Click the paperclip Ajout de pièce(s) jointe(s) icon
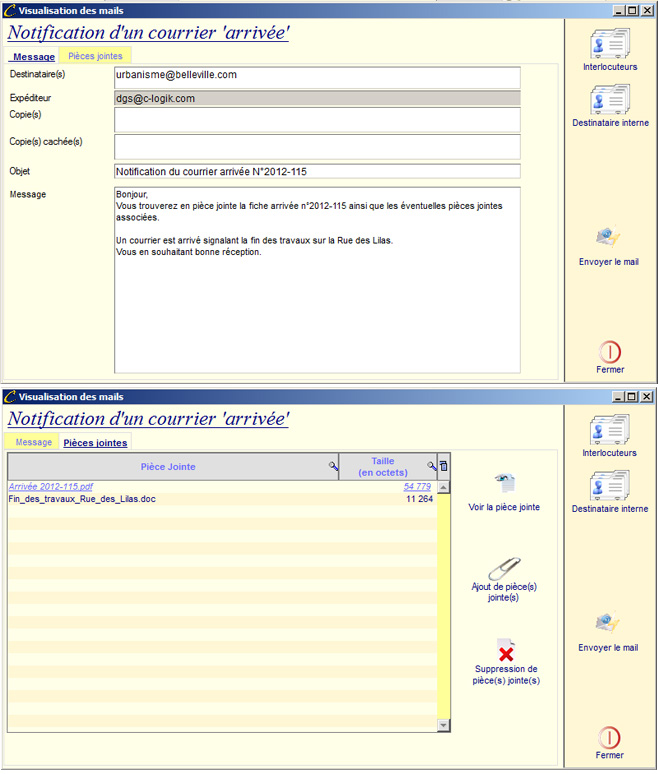Viewport: 658px width, 774px height. click(509, 568)
